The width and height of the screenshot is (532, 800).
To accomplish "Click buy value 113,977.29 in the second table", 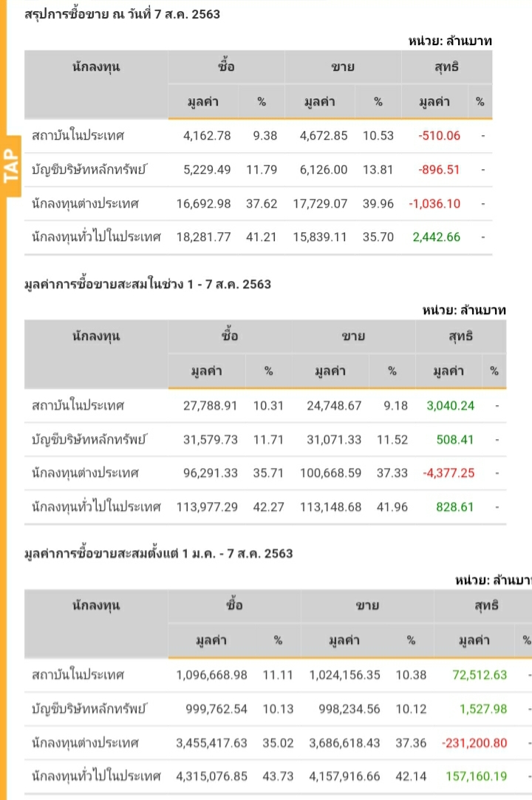I will point(208,506).
